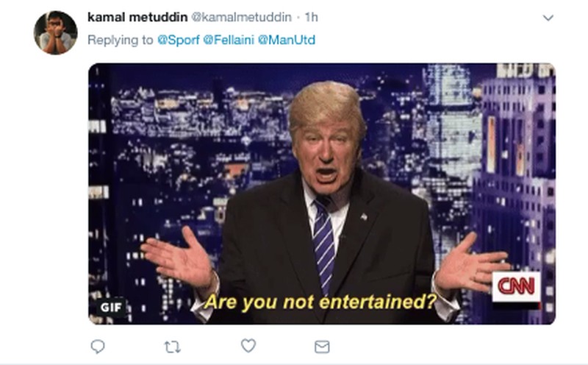Open the tweet options chevron menu
Screen dimensions: 588x365
[x=548, y=18]
